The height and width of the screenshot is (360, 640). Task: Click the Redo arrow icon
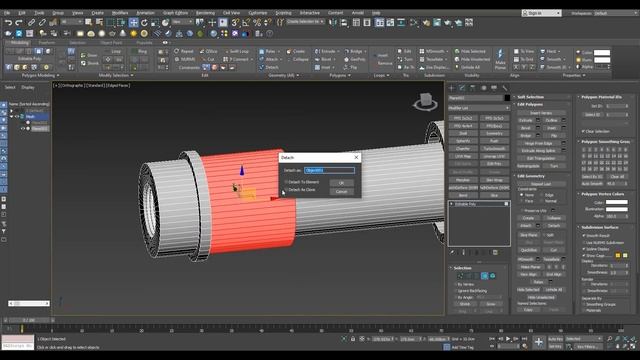pos(18,22)
